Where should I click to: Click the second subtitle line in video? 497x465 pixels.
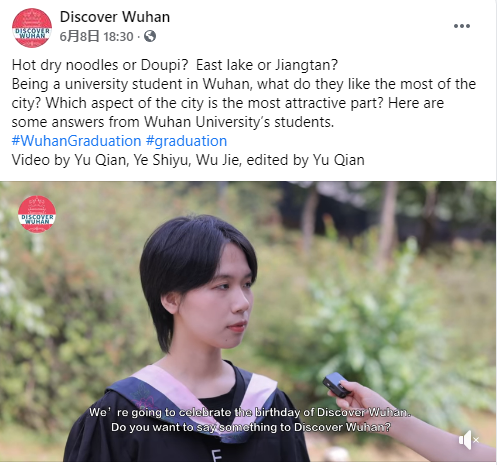tap(251, 427)
